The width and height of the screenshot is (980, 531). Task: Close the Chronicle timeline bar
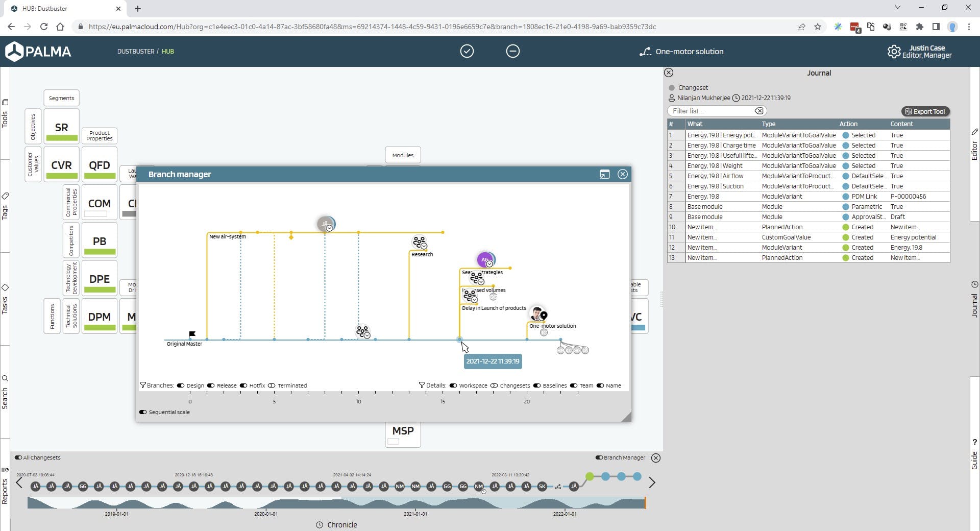(656, 458)
